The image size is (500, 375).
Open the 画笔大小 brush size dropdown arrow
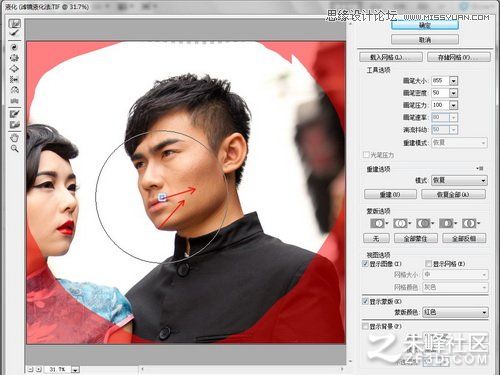point(453,81)
